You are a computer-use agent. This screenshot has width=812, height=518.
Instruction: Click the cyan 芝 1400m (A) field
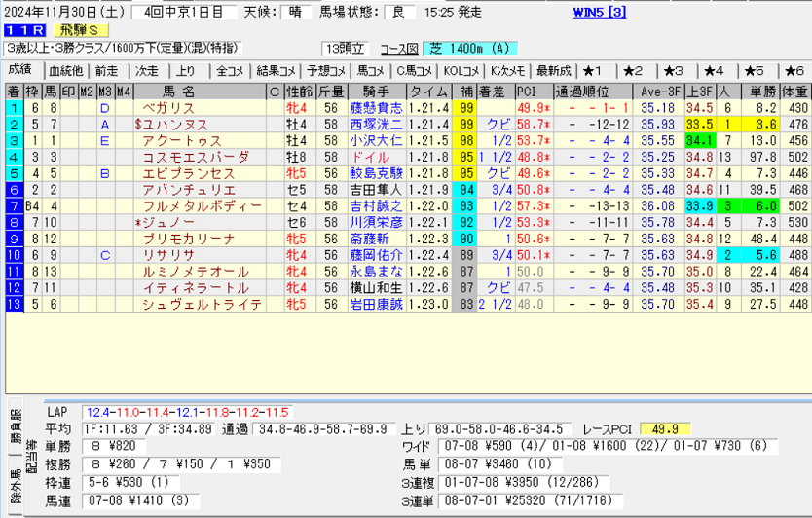click(470, 48)
